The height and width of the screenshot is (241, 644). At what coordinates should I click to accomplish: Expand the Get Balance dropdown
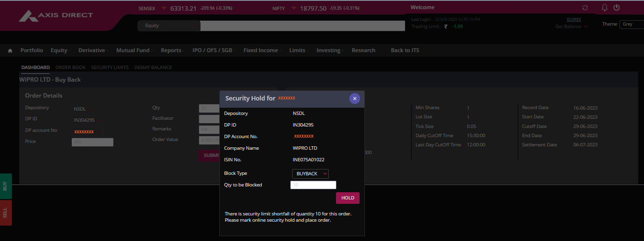(571, 27)
